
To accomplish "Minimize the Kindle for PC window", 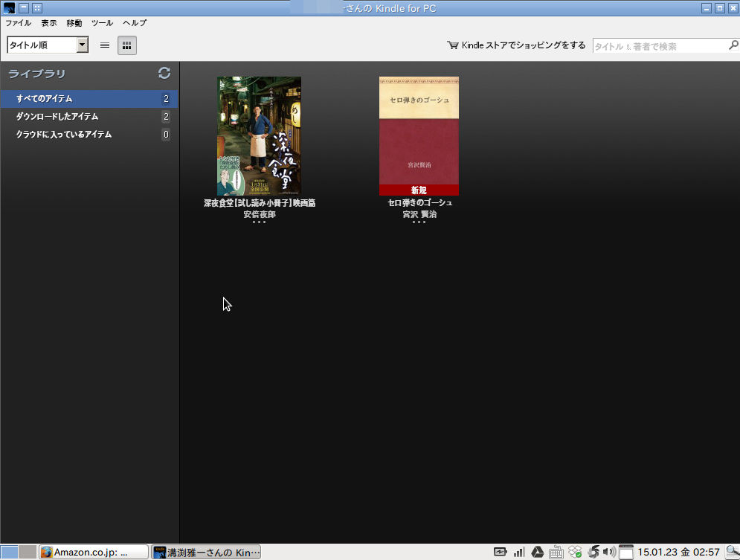I will (x=707, y=8).
